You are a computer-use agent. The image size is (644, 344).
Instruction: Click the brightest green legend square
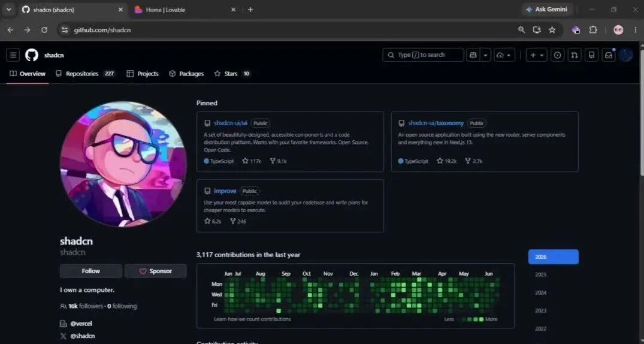click(482, 319)
